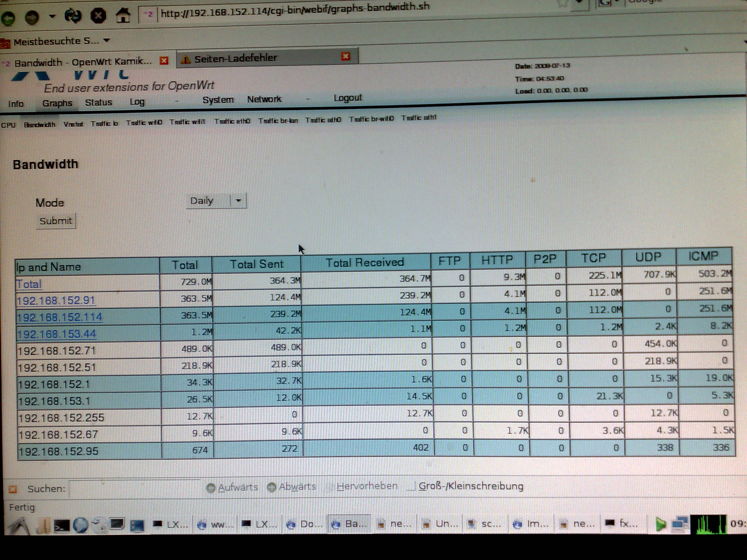Image resolution: width=747 pixels, height=560 pixels.
Task: Launch web browser globe in taskbar
Action: pos(80,525)
